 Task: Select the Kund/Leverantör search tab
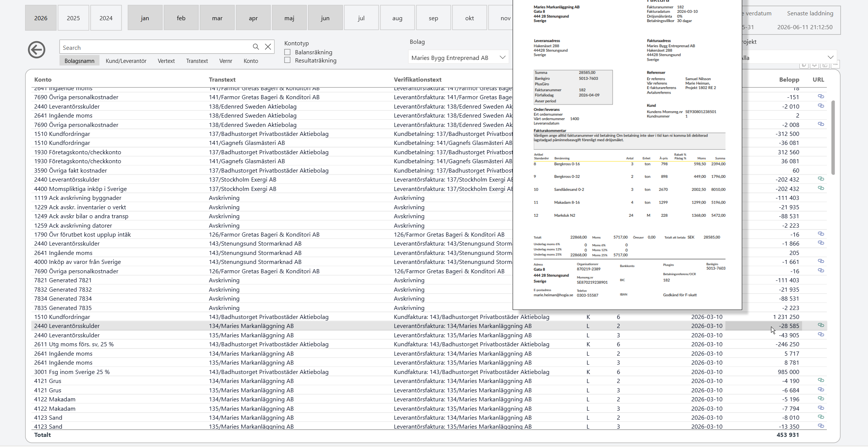126,61
